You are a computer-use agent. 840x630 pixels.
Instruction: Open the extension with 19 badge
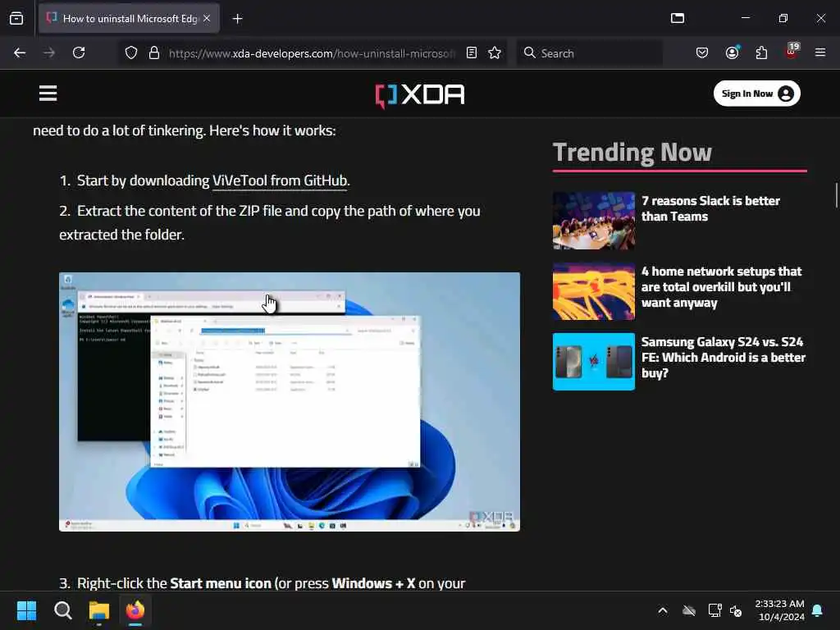(x=792, y=52)
